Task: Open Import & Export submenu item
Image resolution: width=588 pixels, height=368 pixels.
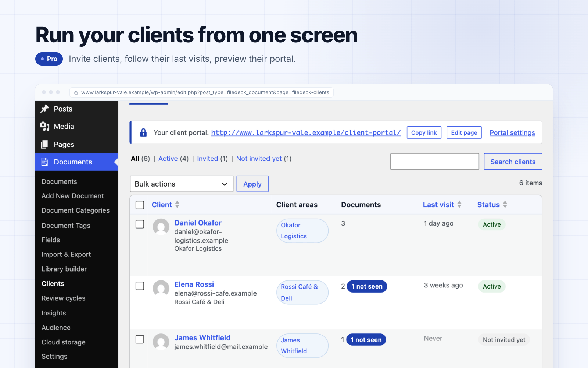Action: click(x=66, y=254)
